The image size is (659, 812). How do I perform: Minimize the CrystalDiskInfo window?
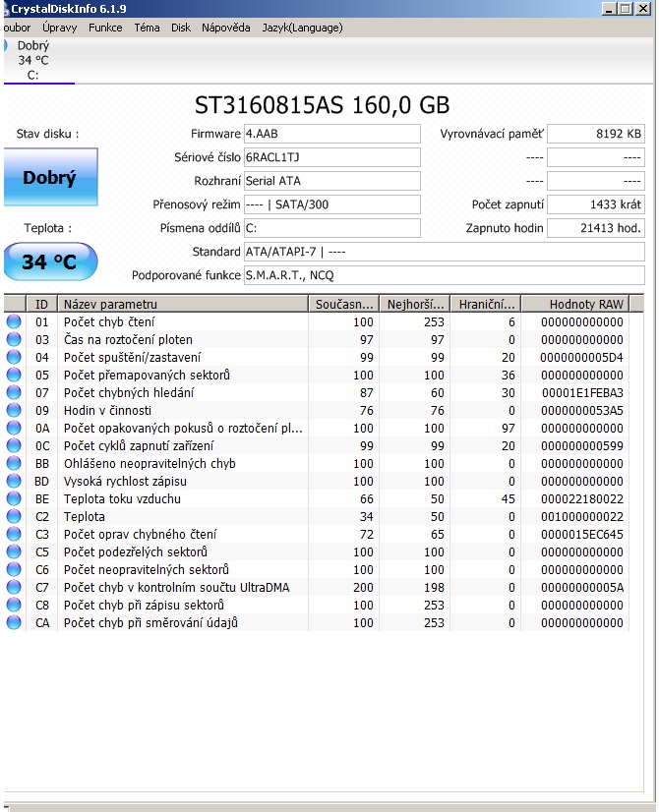(x=609, y=8)
